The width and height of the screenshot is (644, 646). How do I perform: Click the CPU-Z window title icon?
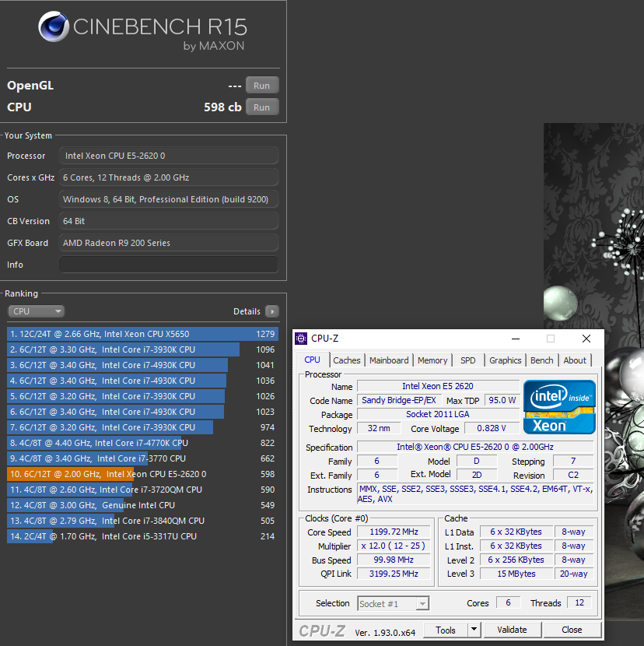(301, 339)
